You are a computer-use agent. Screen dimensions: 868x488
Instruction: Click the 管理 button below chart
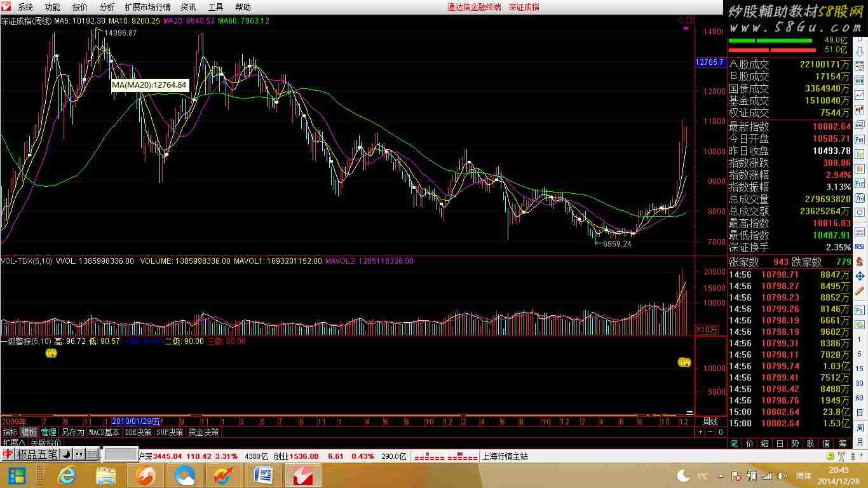pos(49,432)
